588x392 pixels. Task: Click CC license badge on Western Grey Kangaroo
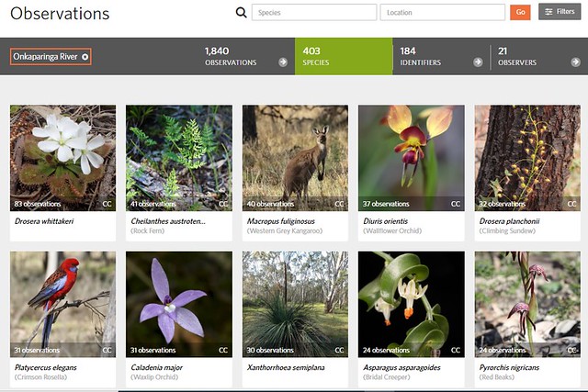tap(339, 204)
